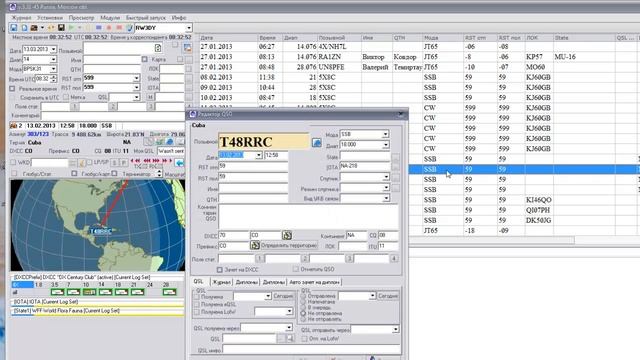Open the 'Инфо' menu

179,18
